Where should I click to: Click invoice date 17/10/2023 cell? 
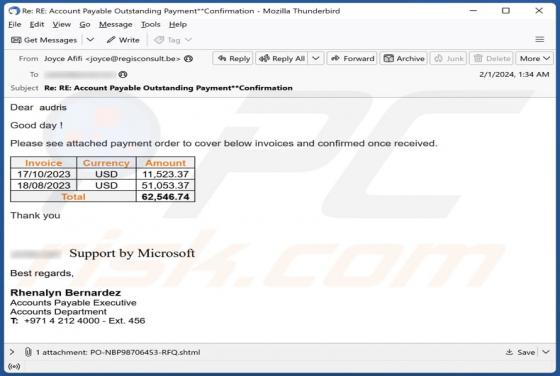(x=44, y=174)
